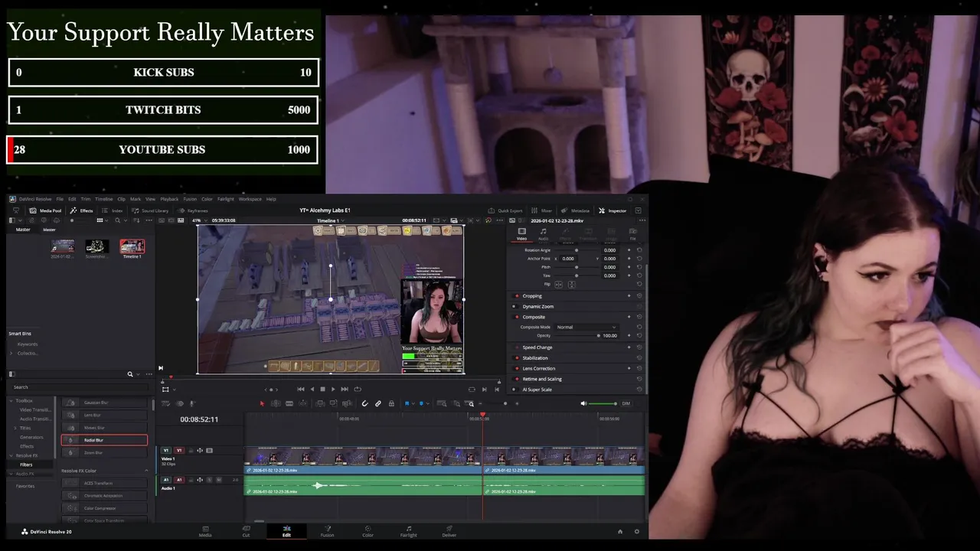The image size is (980, 551).
Task: Toggle the Speed Change enable switch
Action: click(x=517, y=347)
